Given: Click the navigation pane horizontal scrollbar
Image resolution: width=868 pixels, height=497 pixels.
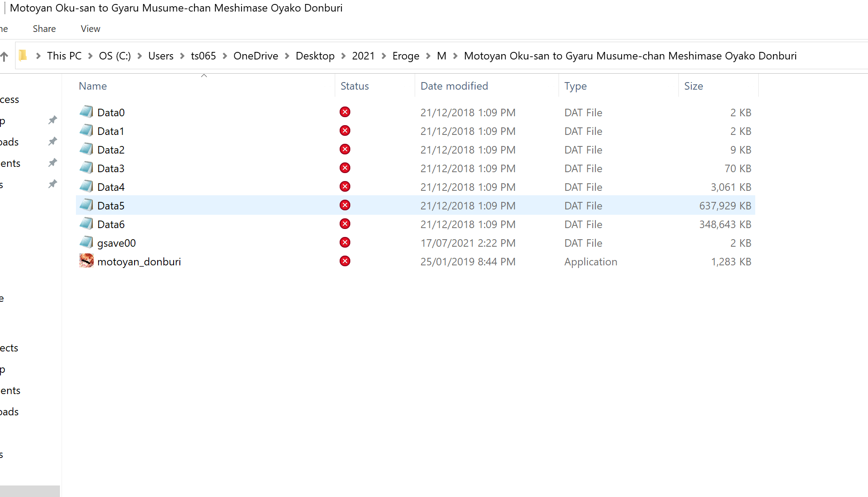Looking at the screenshot, I should 30,491.
